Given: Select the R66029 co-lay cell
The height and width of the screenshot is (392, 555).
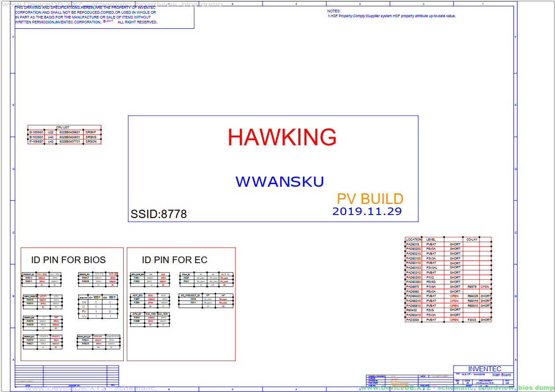Looking at the screenshot, I should pyautogui.click(x=472, y=296).
